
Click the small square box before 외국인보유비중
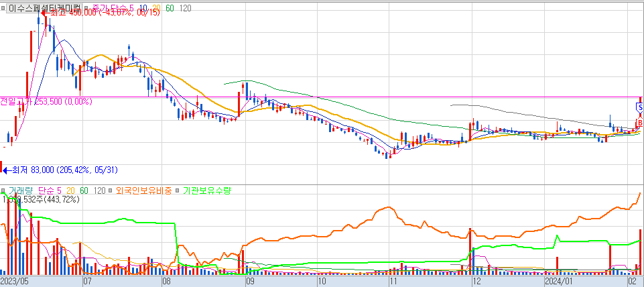pyautogui.click(x=111, y=191)
